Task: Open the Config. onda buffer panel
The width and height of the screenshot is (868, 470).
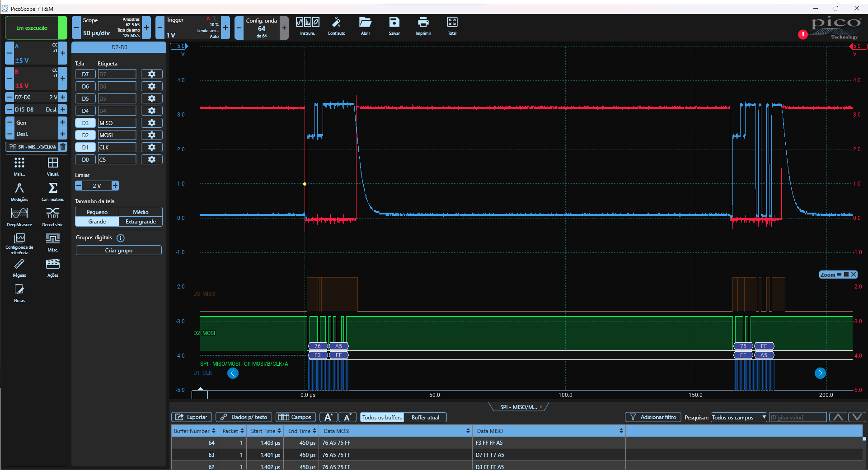Action: click(262, 28)
